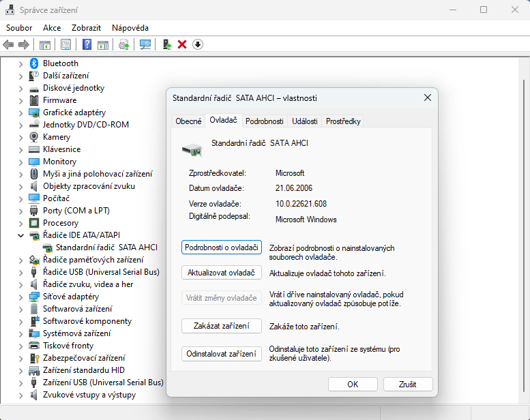Open the Soubor menu
Screen dimensions: 530x420
coord(19,28)
